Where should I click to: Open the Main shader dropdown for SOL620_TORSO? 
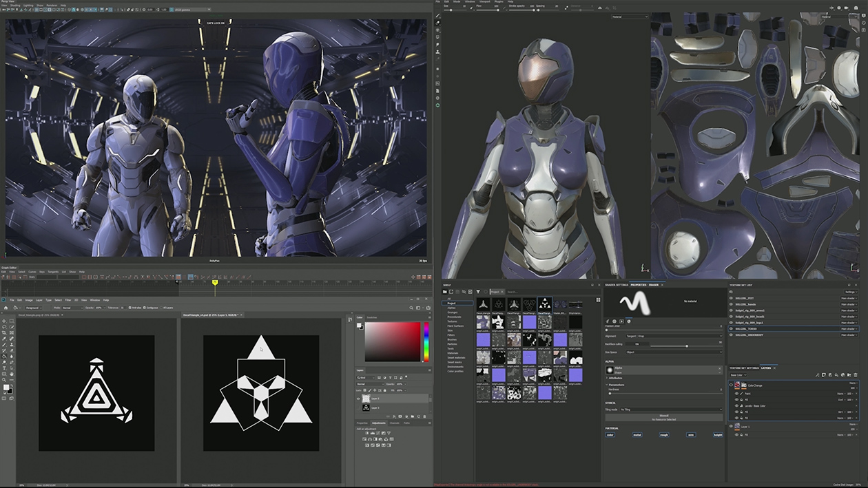[x=849, y=329]
